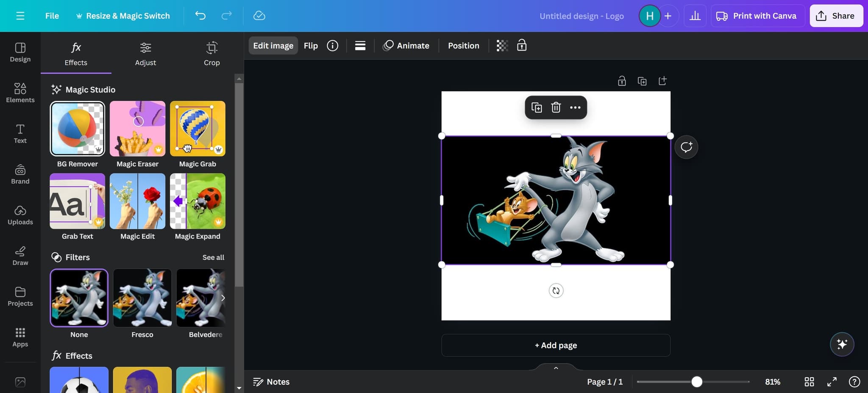Screen dimensions: 868x393
Task: Open the Apps panel icon
Action: click(x=19, y=337)
